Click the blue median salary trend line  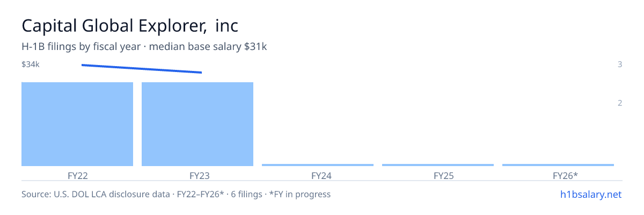pos(142,69)
